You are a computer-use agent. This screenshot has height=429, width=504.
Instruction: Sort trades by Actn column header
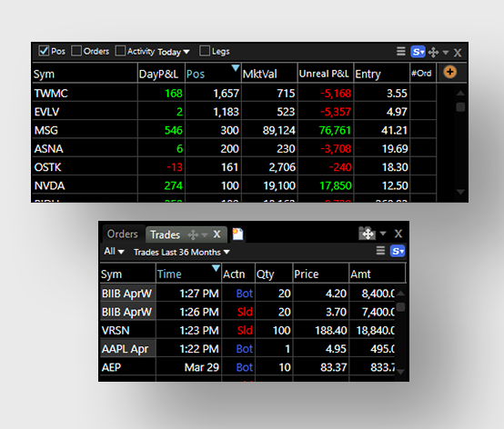(238, 274)
